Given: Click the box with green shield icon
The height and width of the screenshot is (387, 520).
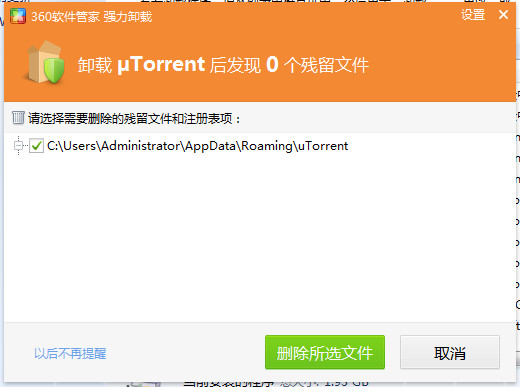Looking at the screenshot, I should (45, 62).
